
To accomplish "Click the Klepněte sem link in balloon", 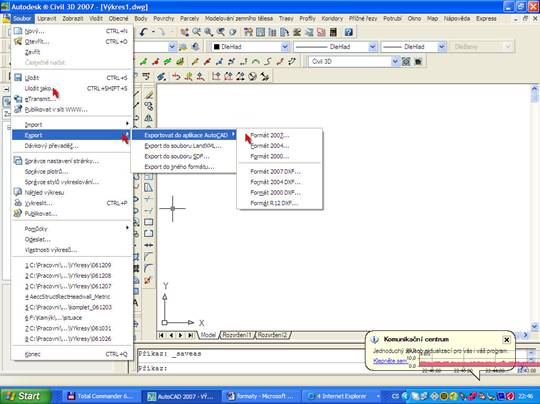I will click(390, 361).
